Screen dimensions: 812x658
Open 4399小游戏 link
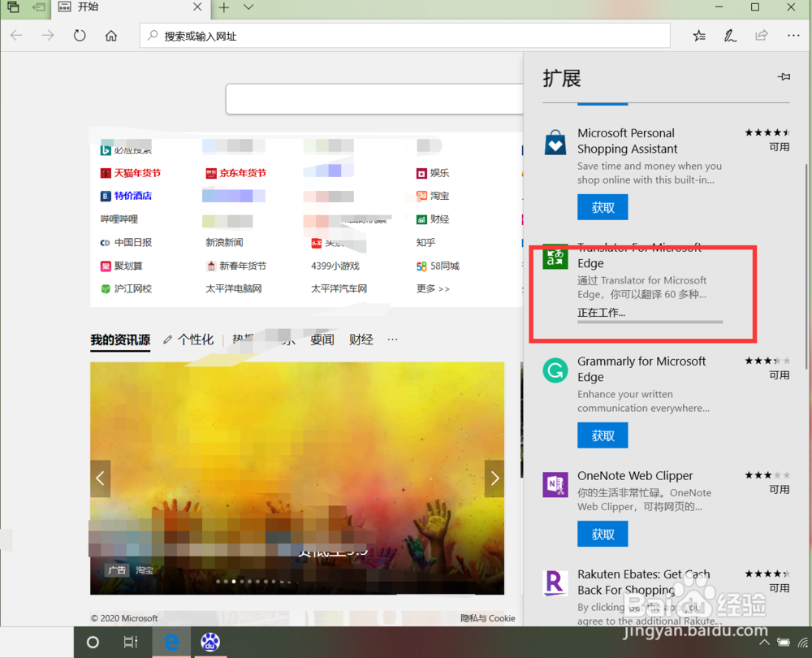click(x=335, y=266)
